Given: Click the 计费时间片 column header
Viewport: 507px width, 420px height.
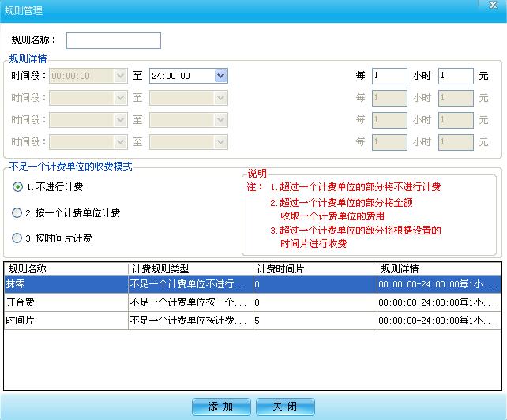Looking at the screenshot, I should (314, 268).
